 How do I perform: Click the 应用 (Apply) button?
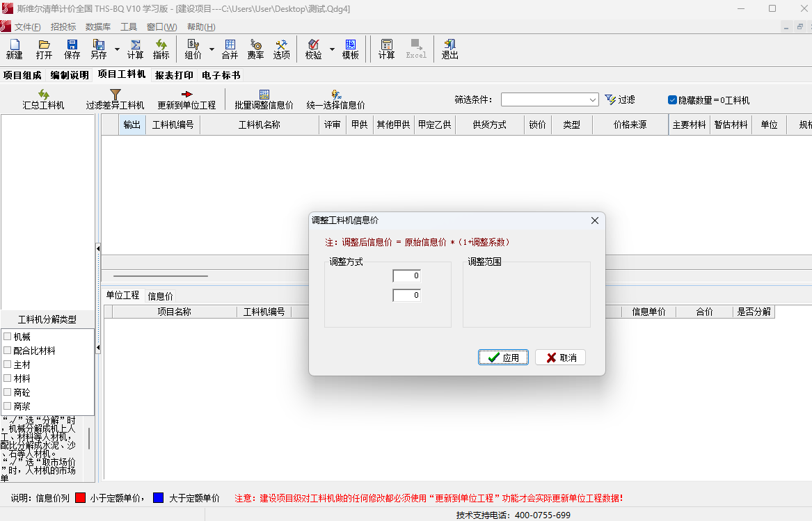(503, 358)
